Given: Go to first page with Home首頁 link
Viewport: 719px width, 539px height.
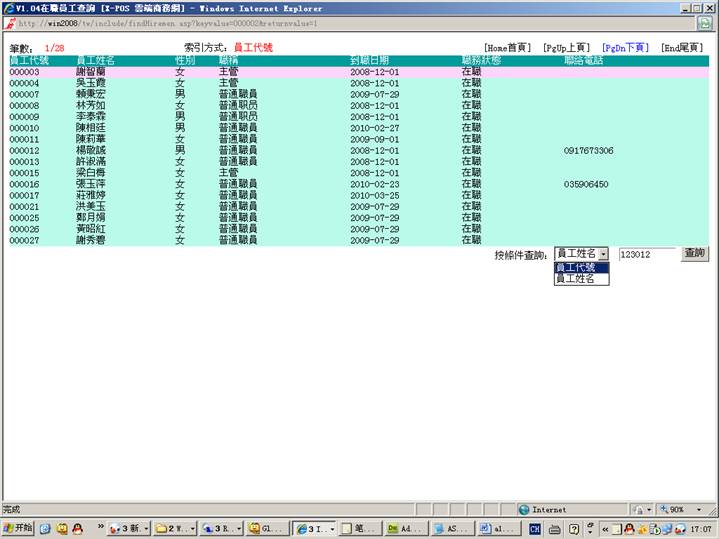Looking at the screenshot, I should (508, 47).
